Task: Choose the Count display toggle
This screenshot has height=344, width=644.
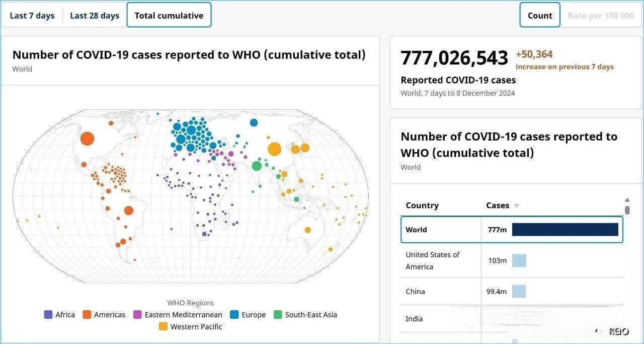Action: click(x=540, y=16)
